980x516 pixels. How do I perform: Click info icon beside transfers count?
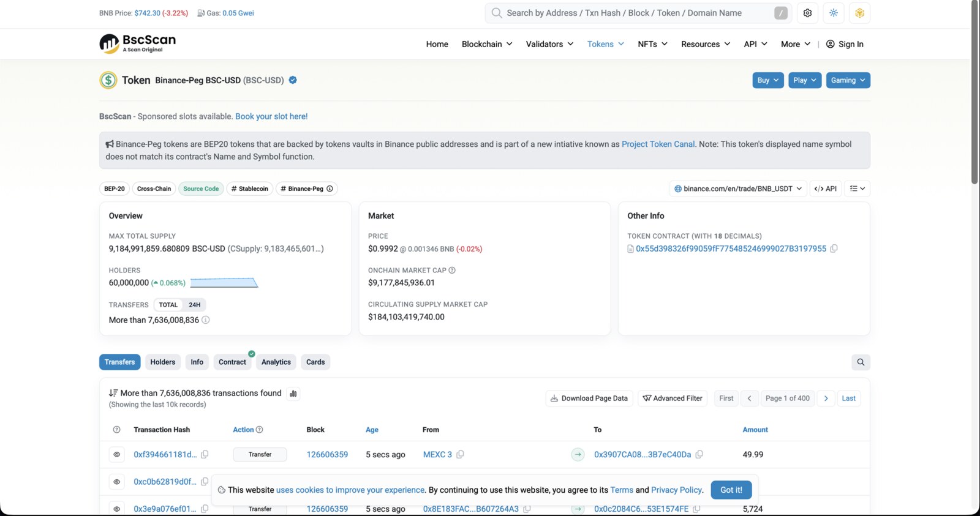(x=206, y=320)
